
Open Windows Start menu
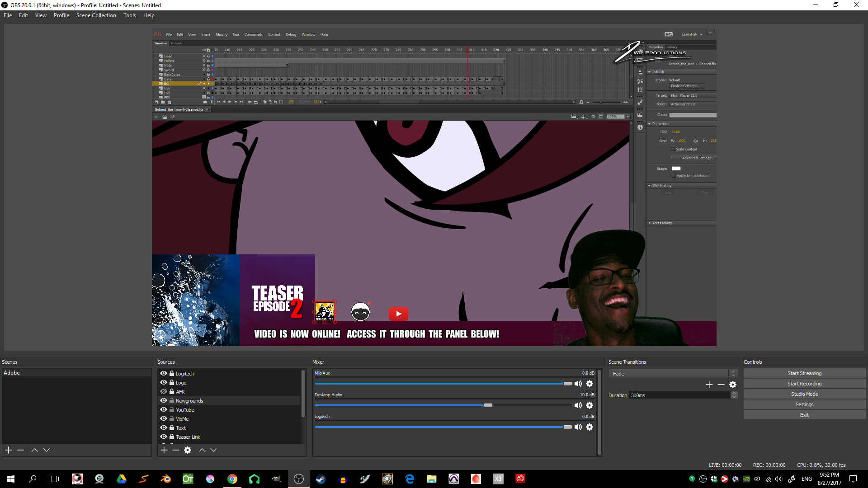(x=11, y=479)
